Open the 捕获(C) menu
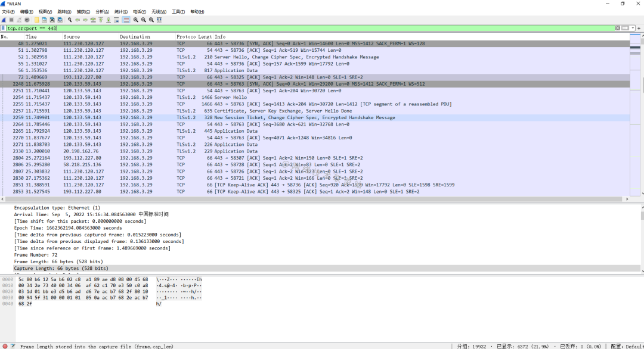The height and width of the screenshot is (349, 644). click(83, 11)
